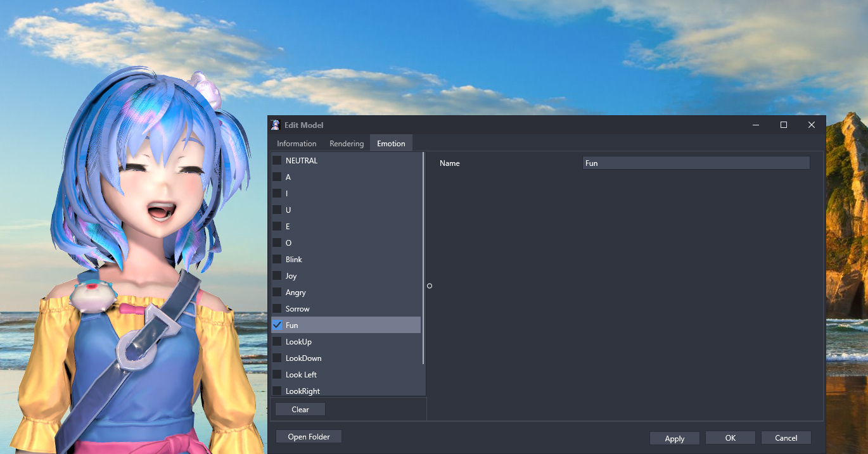Select the Angry list row label
The height and width of the screenshot is (454, 868).
[x=296, y=293]
